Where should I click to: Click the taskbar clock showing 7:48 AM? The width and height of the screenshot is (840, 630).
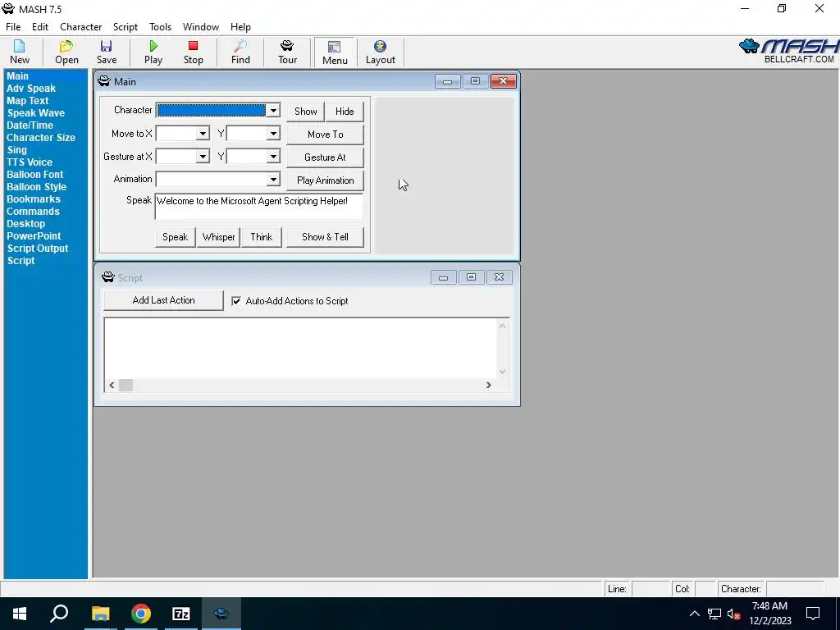(769, 614)
